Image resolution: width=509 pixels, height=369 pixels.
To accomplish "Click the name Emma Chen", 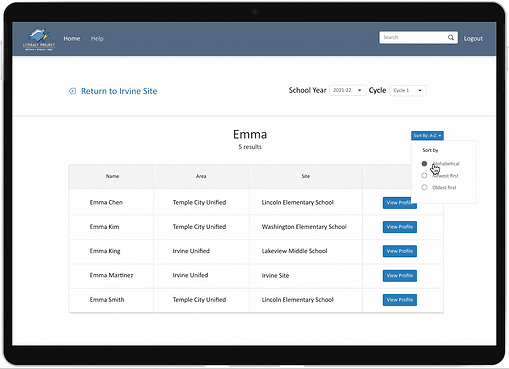I will click(106, 202).
